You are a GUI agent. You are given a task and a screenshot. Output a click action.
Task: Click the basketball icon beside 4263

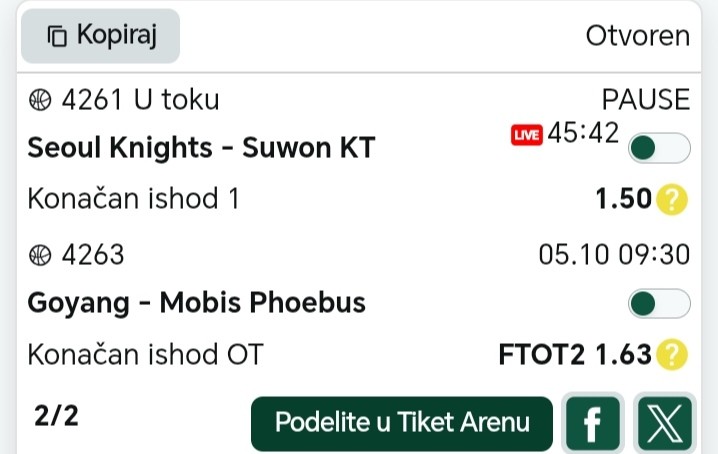pos(40,255)
